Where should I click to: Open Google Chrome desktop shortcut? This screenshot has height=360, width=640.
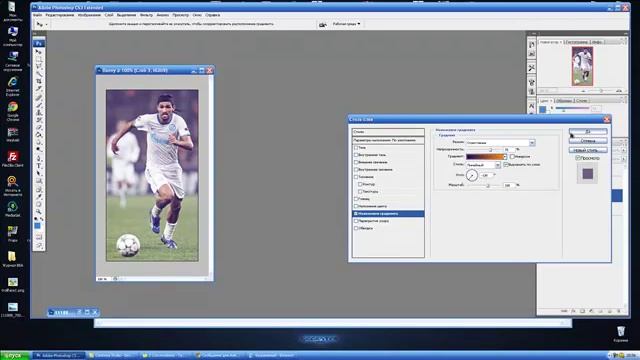(13, 111)
